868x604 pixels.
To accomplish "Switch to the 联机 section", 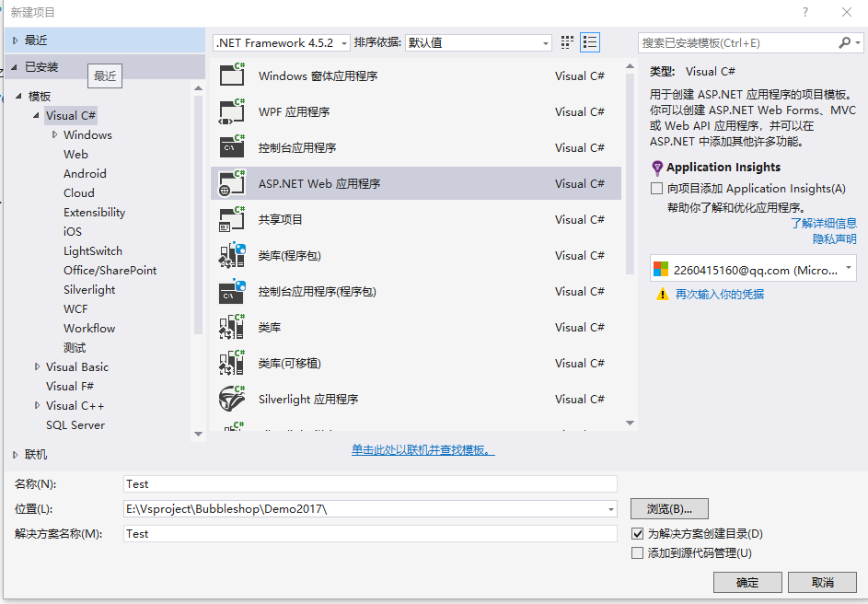I will [x=35, y=454].
